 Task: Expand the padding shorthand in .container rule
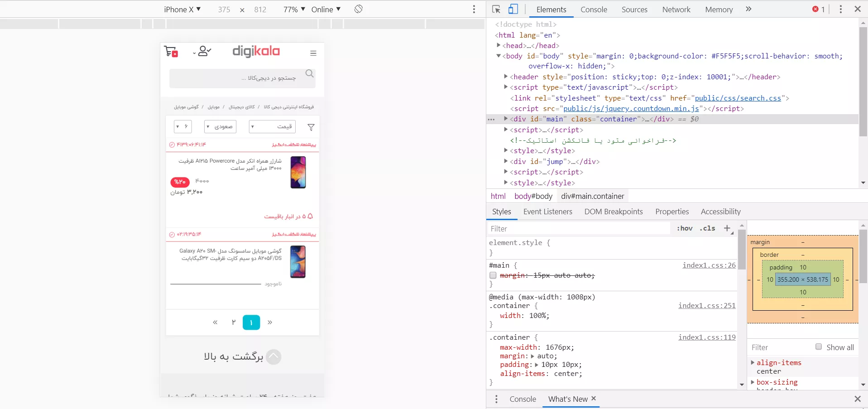(537, 365)
